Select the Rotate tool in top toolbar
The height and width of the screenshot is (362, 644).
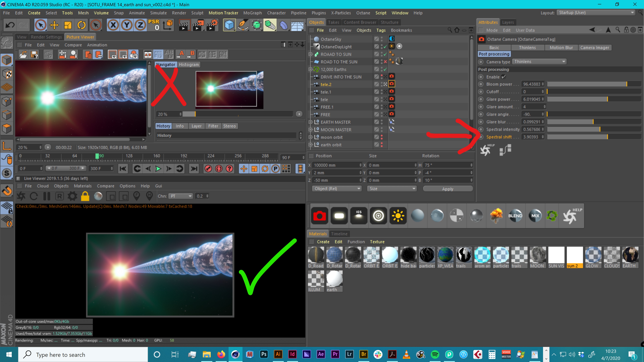click(x=81, y=25)
